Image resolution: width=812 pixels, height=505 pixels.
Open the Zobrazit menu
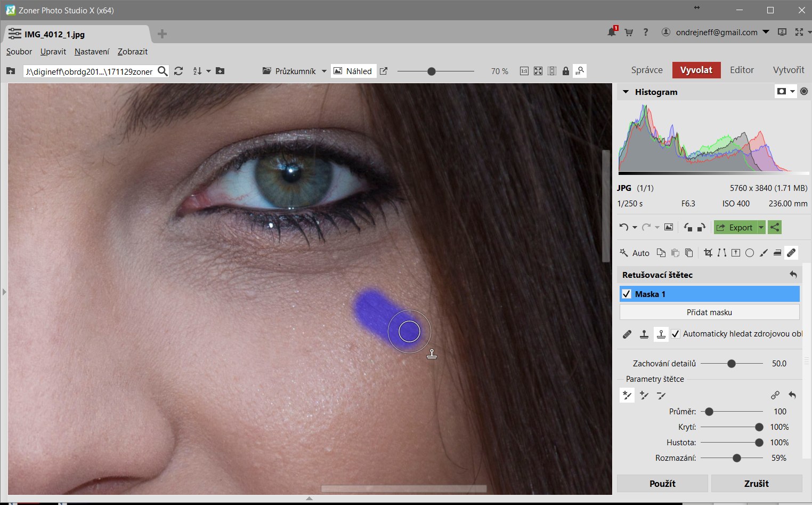[x=133, y=52]
